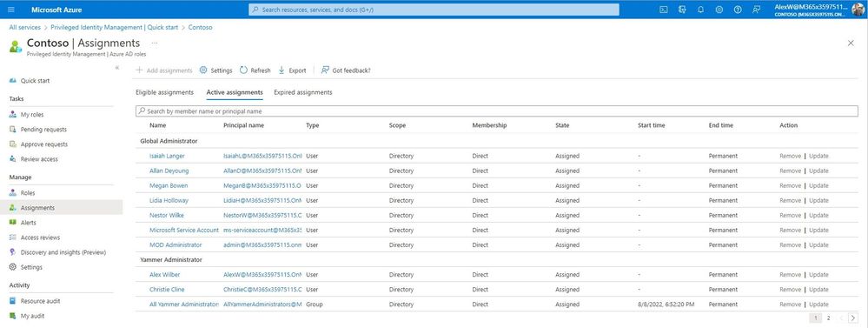
Task: Open Christie Cline's name link
Action: (x=167, y=290)
